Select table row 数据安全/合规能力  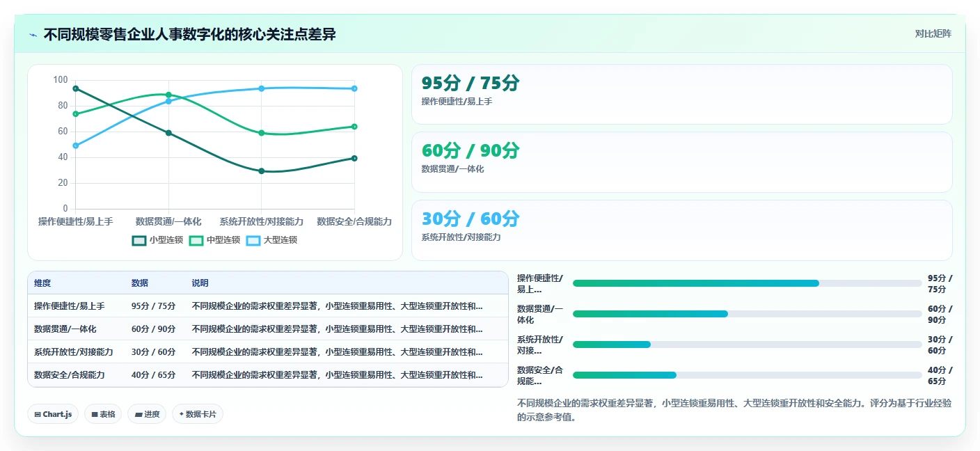[268, 374]
